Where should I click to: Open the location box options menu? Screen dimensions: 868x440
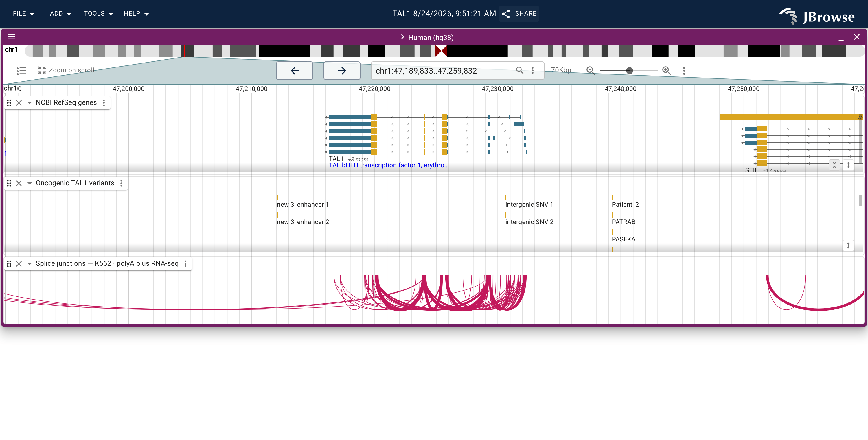tap(533, 70)
